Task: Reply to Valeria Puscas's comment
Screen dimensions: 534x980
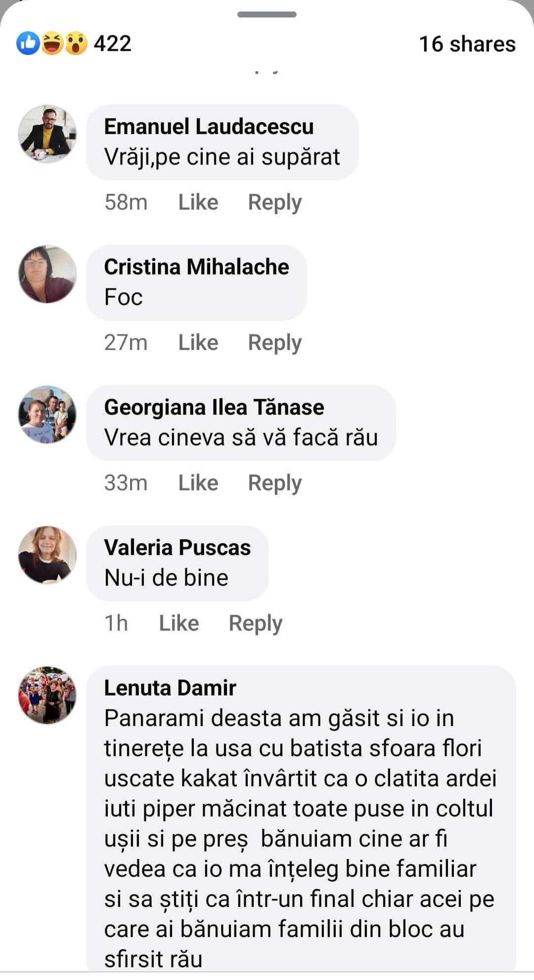Action: coord(255,624)
